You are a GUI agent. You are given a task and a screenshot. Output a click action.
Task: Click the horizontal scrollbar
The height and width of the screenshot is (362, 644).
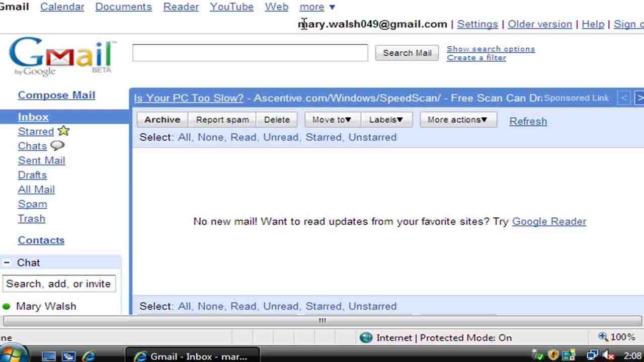click(x=322, y=321)
